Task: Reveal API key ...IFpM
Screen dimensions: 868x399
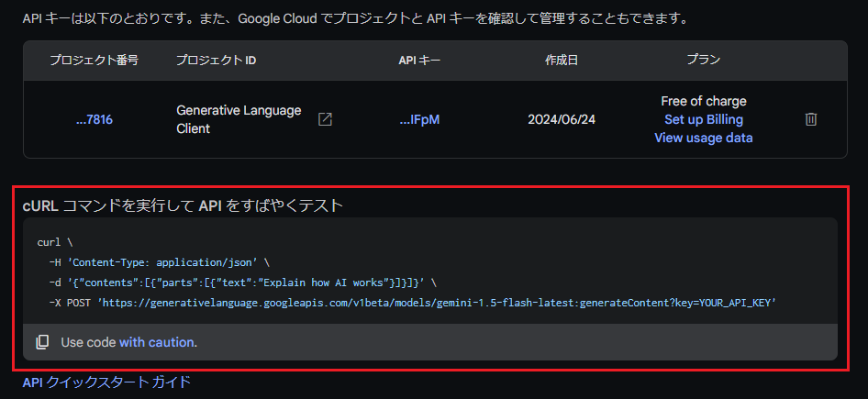Action: tap(419, 119)
